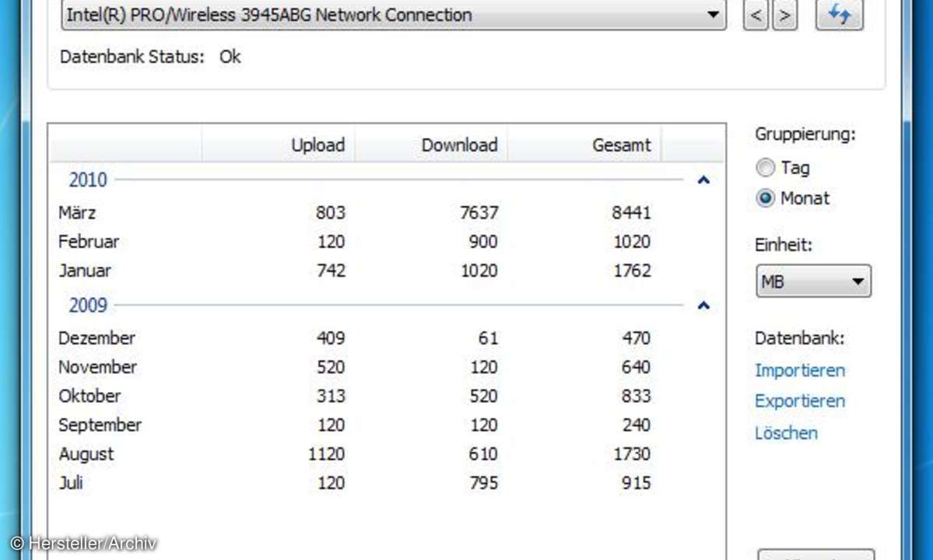Viewport: 933px width, 560px height.
Task: Click the 61 download value for Dezember
Action: (x=488, y=338)
